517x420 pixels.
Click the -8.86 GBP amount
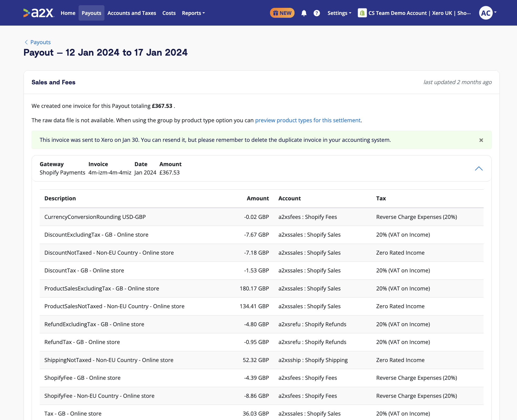point(256,396)
